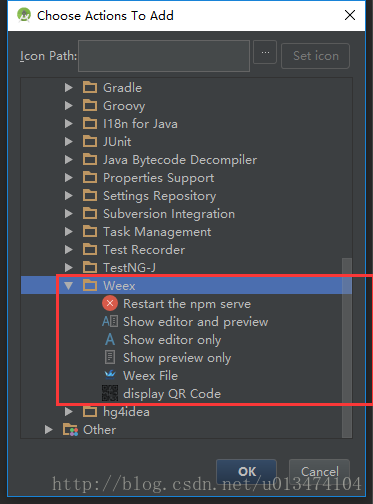Click the hg4idea folder icon
The image size is (373, 504).
click(x=90, y=411)
